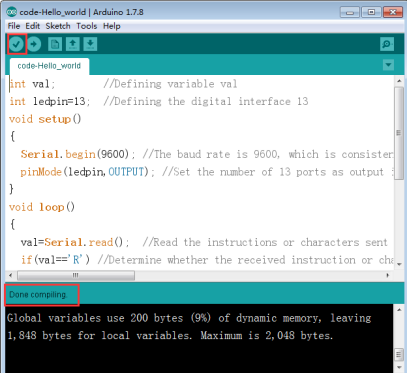
Task: Click the 'Serial.begin(9600);' statement
Action: pos(78,154)
